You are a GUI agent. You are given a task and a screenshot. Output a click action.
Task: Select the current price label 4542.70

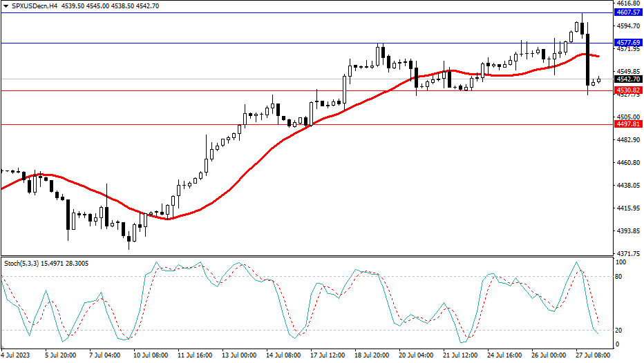(628, 79)
